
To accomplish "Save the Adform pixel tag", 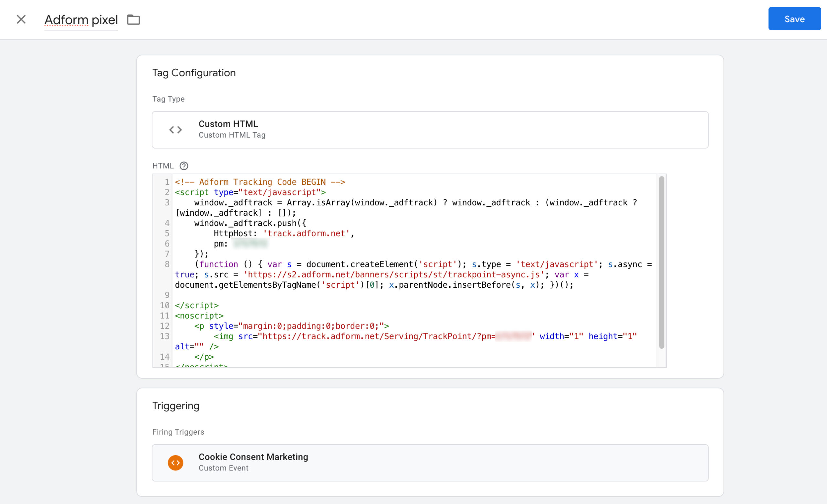I will (794, 19).
